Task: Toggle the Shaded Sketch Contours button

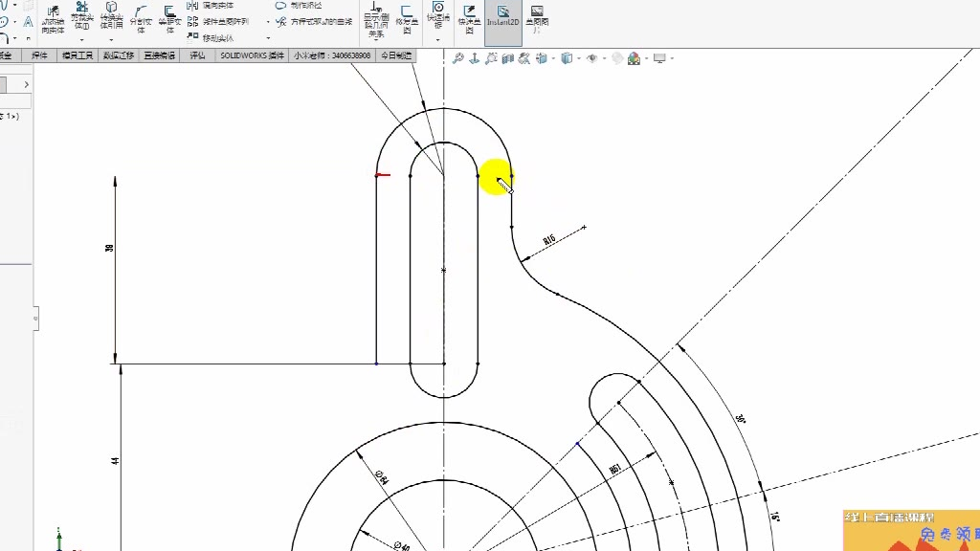Action: pyautogui.click(x=537, y=19)
